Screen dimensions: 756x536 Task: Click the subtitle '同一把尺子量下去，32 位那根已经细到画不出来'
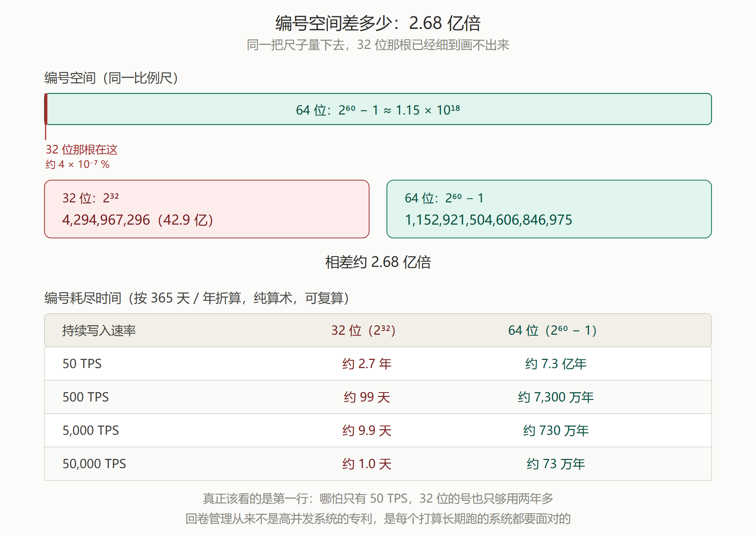click(x=378, y=45)
